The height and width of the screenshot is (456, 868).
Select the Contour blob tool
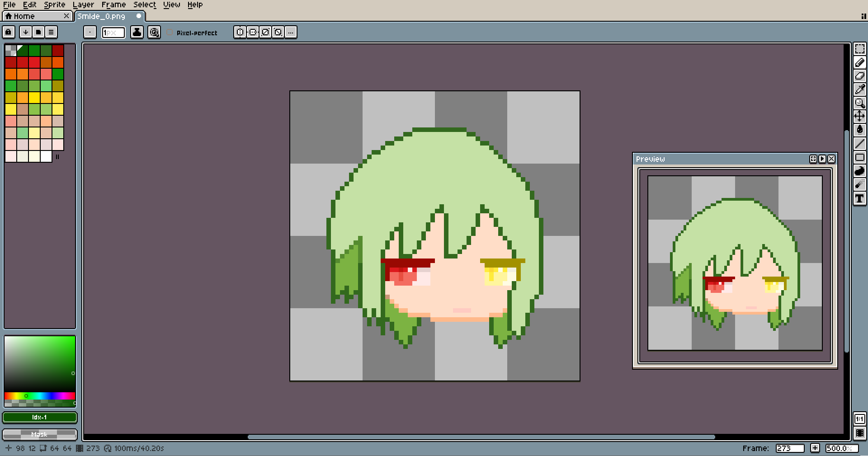(x=859, y=171)
